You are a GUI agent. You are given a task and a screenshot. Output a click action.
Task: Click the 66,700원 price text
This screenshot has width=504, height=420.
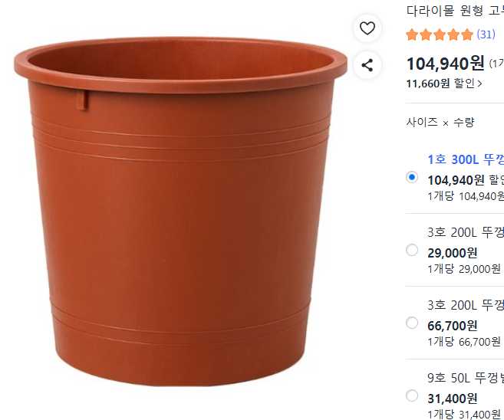pyautogui.click(x=453, y=326)
